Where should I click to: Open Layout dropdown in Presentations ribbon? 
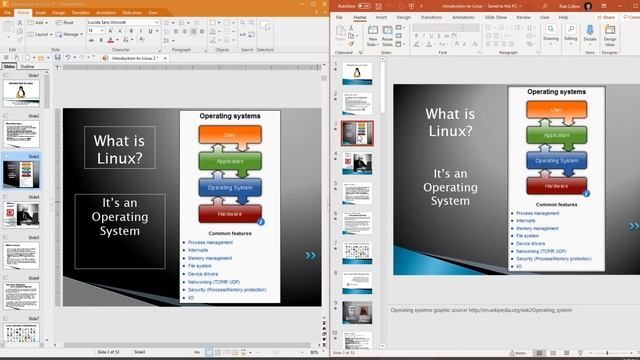tap(40, 34)
